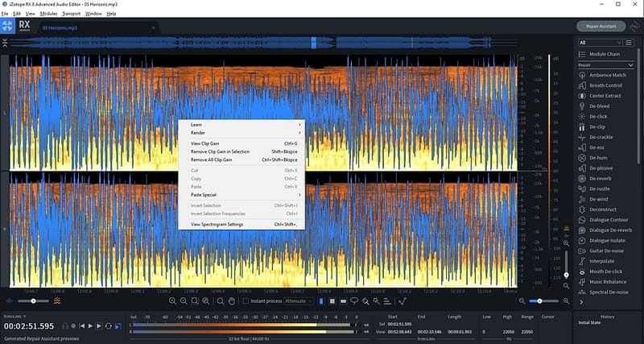Open the Music Rebalance module
Screen dimensions: 644x344
click(603, 282)
